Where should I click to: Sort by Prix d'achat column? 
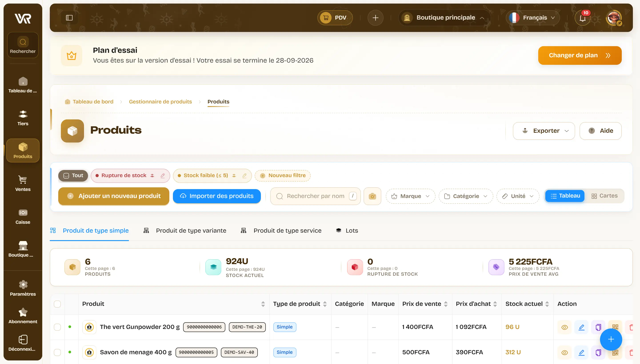coord(495,304)
